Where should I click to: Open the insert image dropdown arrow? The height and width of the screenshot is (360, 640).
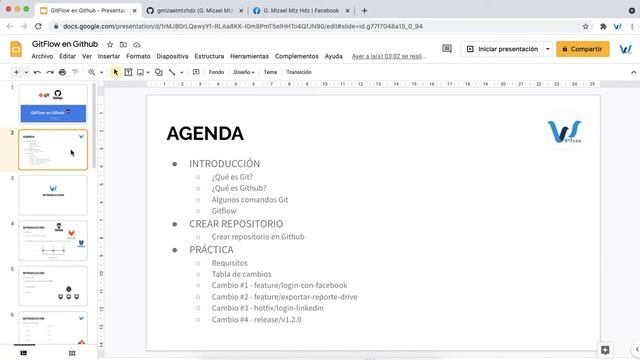(148, 72)
